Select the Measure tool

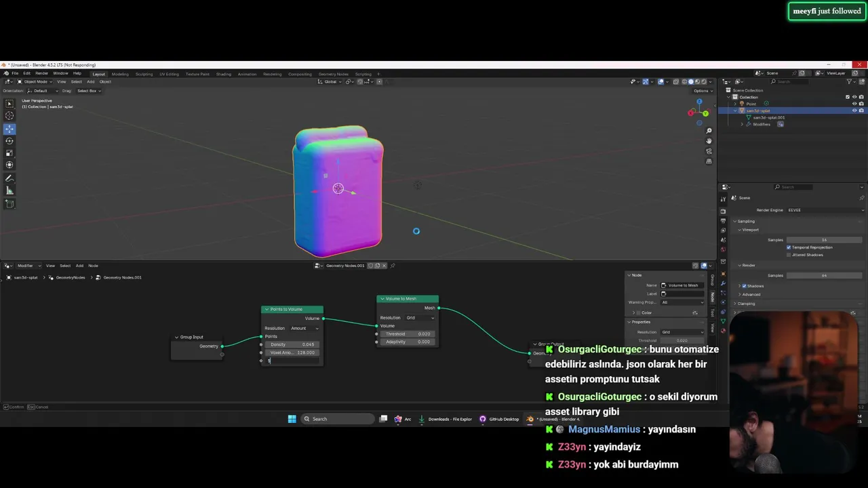pos(9,191)
